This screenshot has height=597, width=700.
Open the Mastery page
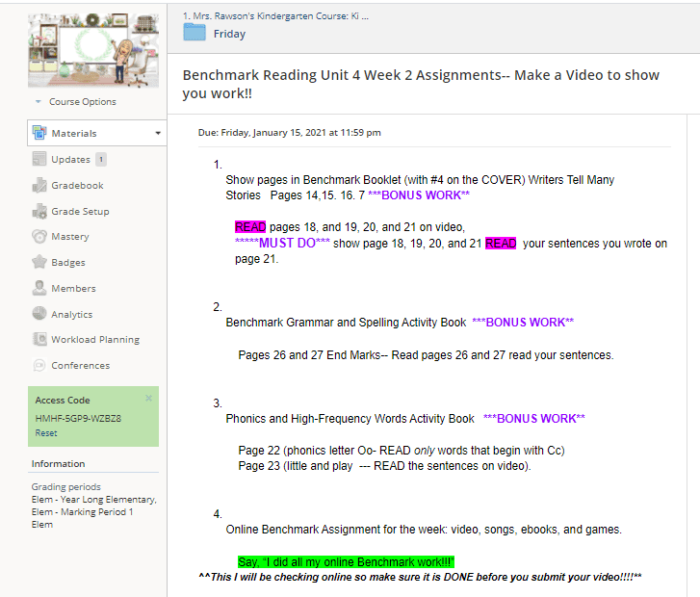coord(70,237)
